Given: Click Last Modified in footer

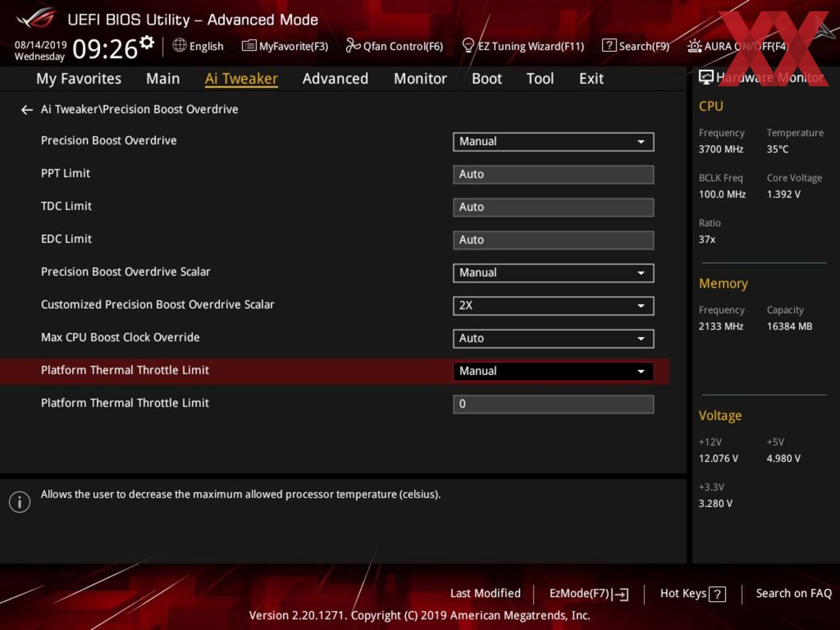Looking at the screenshot, I should click(x=485, y=593).
